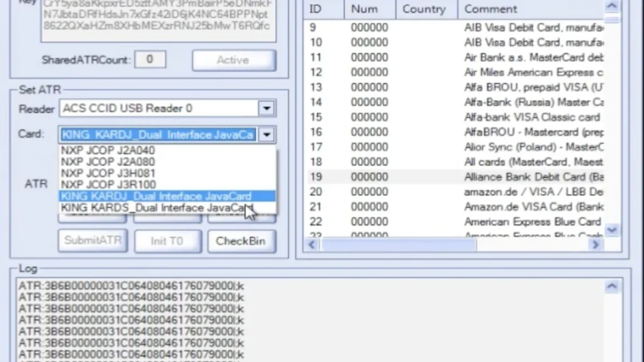Click the SubmitATR button
This screenshot has width=644, height=362.
pos(93,241)
